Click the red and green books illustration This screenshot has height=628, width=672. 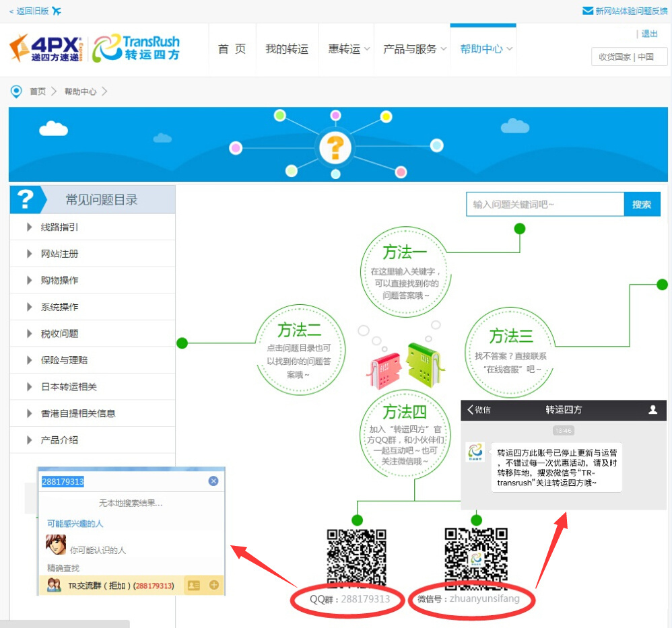pyautogui.click(x=405, y=366)
